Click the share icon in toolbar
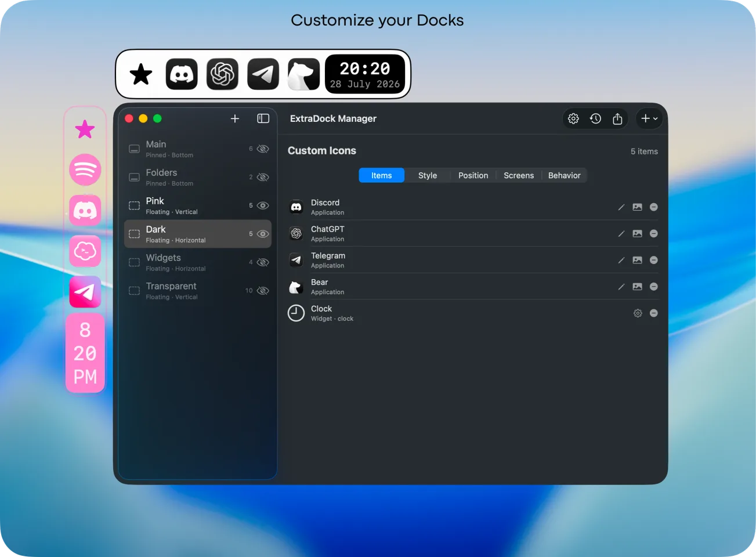756x557 pixels. point(617,118)
